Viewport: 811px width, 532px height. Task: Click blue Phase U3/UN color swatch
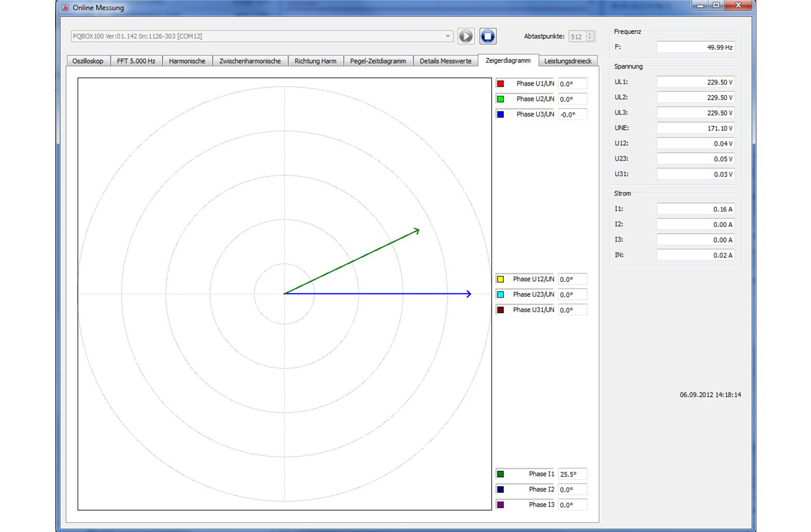click(x=501, y=114)
